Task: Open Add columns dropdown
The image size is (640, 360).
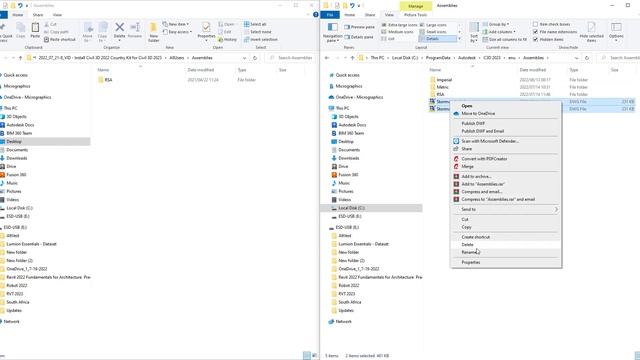Action: tap(499, 32)
